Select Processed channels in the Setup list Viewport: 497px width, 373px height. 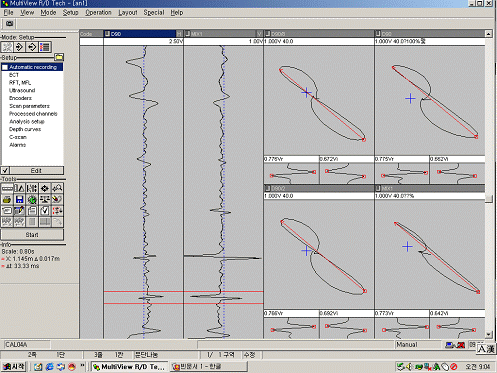[33, 114]
